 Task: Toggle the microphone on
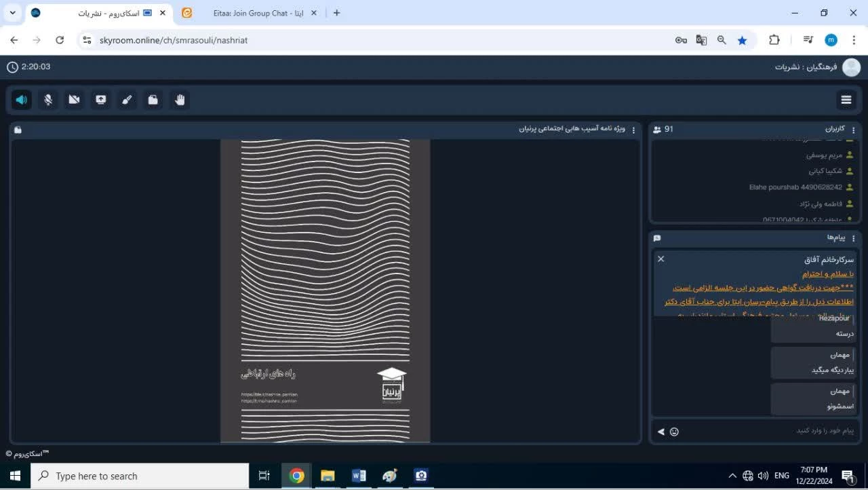48,100
